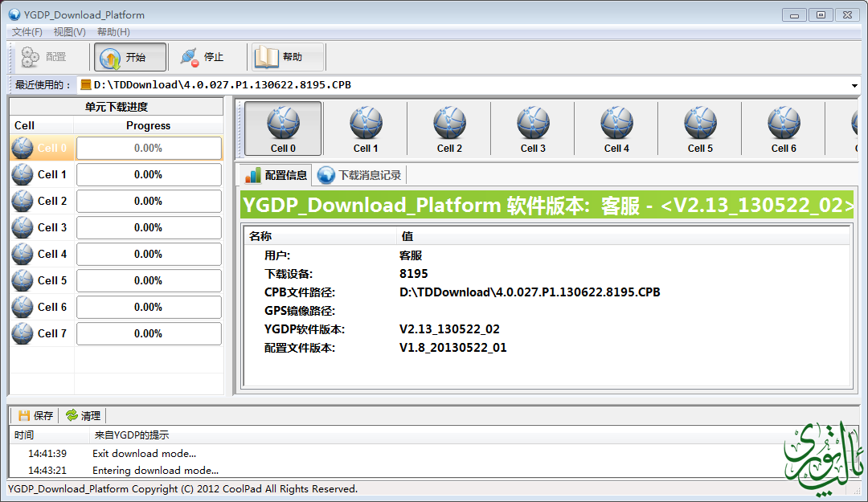Select Cell 5 globe in top strip
The width and height of the screenshot is (868, 502).
click(700, 129)
